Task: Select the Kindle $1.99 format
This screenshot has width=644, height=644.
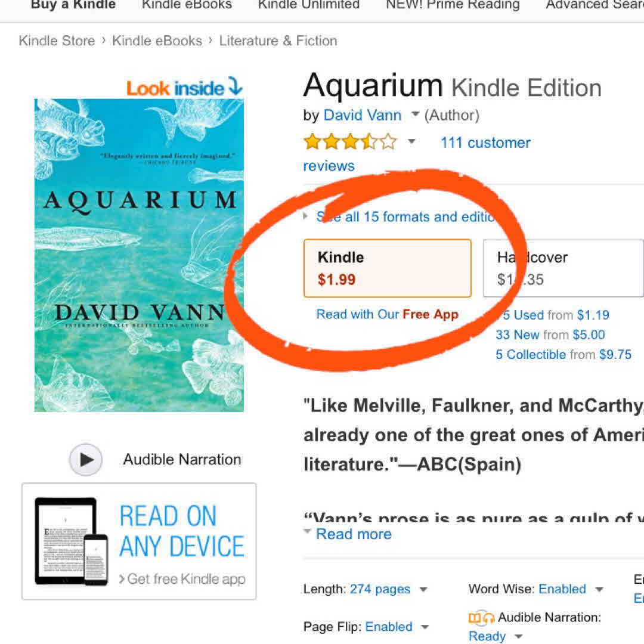Action: (387, 268)
